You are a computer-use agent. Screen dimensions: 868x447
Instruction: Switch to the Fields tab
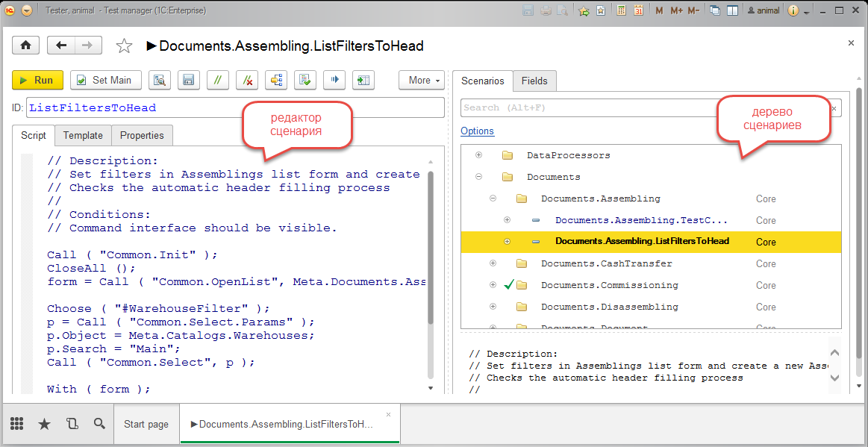pos(534,81)
